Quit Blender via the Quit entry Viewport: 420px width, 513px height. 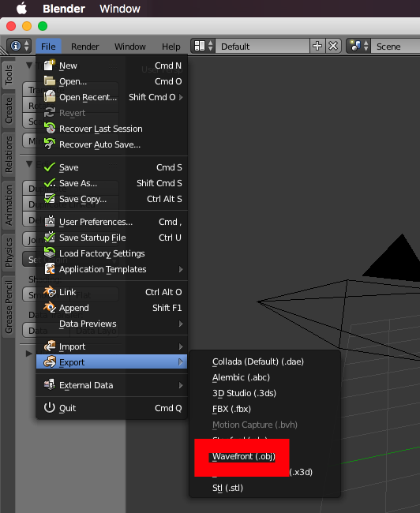click(112, 408)
